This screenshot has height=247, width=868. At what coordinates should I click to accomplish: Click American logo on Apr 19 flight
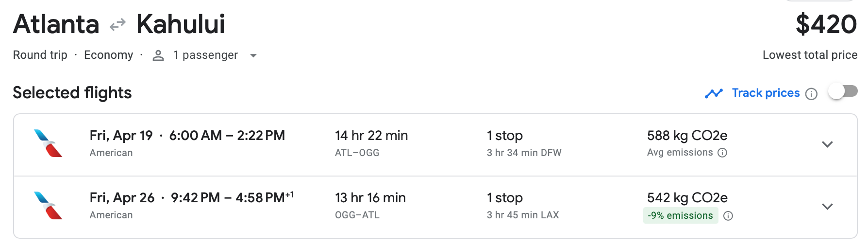point(48,143)
